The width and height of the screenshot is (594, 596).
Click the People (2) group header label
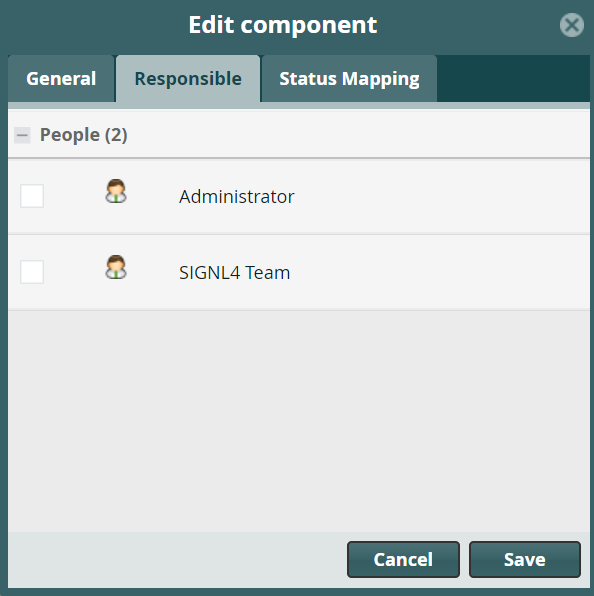pos(84,135)
